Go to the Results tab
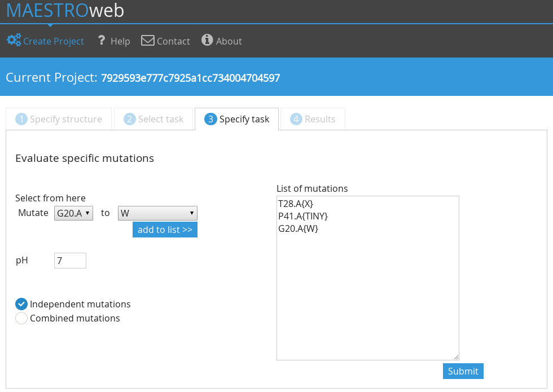 point(313,119)
